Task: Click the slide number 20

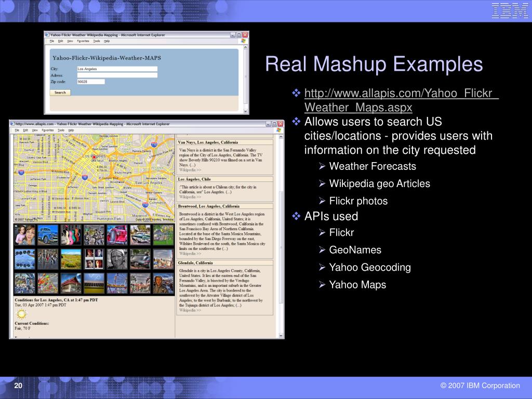Action: (18, 385)
